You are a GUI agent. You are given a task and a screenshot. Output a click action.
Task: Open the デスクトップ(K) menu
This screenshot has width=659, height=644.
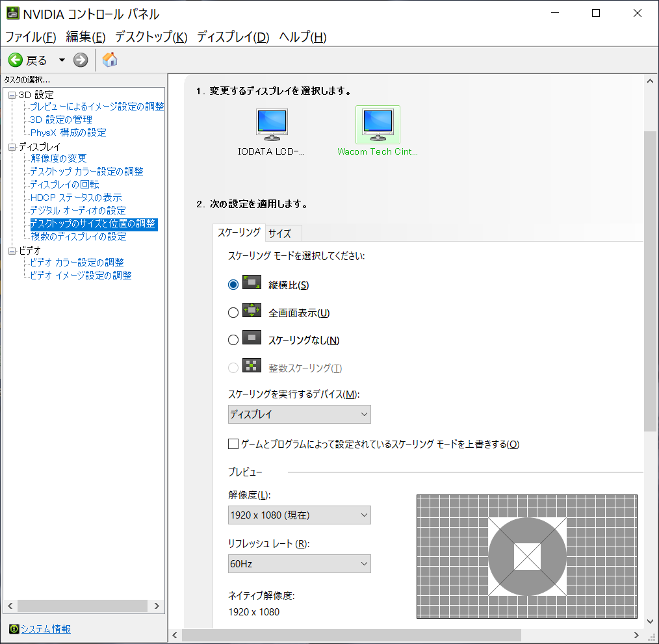pos(151,37)
